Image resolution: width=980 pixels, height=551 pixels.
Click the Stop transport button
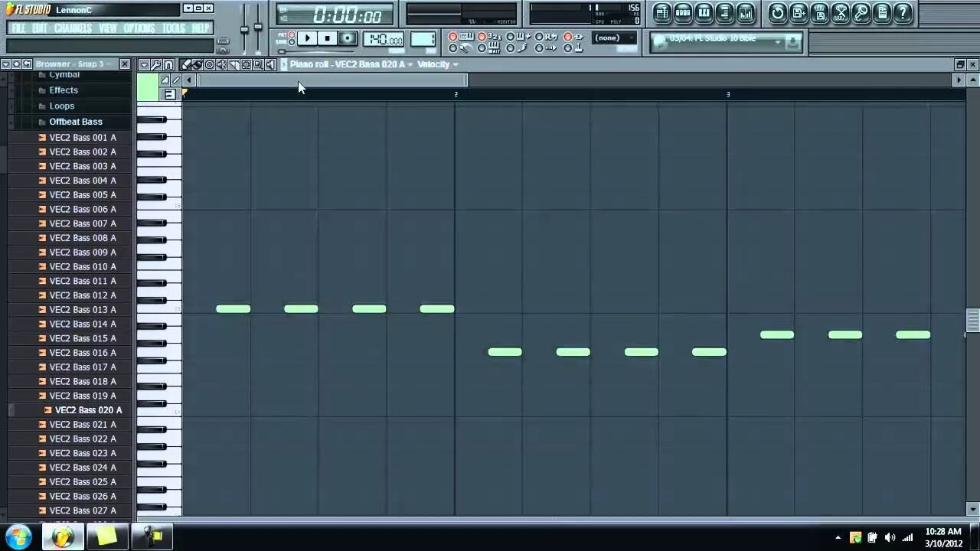point(327,38)
